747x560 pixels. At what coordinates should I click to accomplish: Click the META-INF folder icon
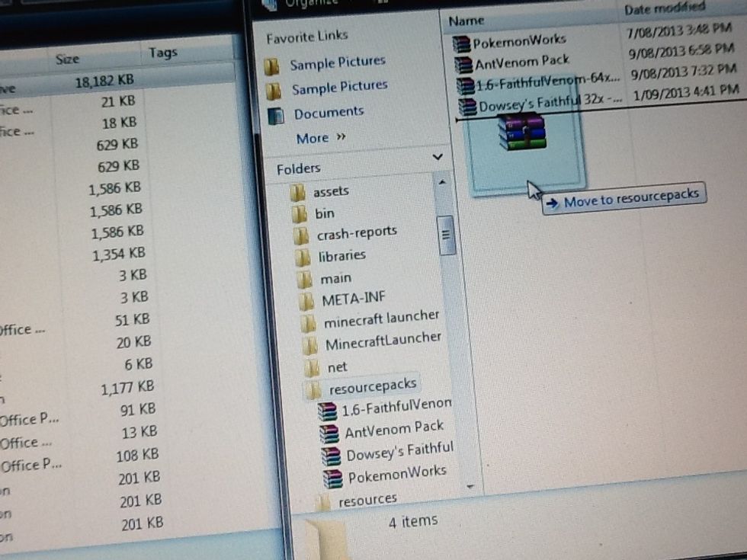(306, 302)
